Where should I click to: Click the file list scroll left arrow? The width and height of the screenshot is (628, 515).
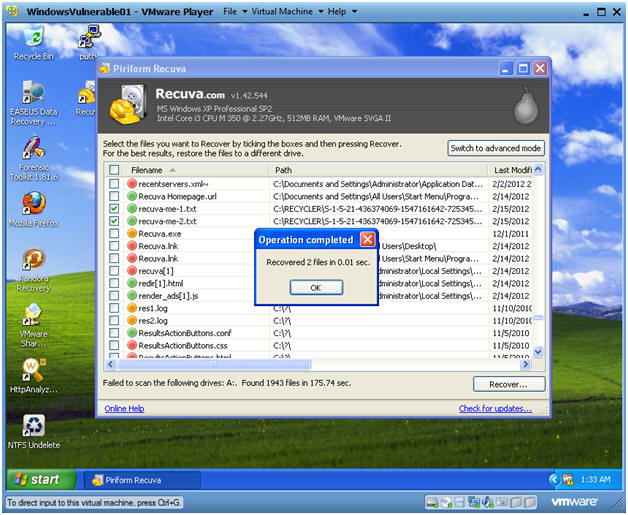click(x=111, y=364)
